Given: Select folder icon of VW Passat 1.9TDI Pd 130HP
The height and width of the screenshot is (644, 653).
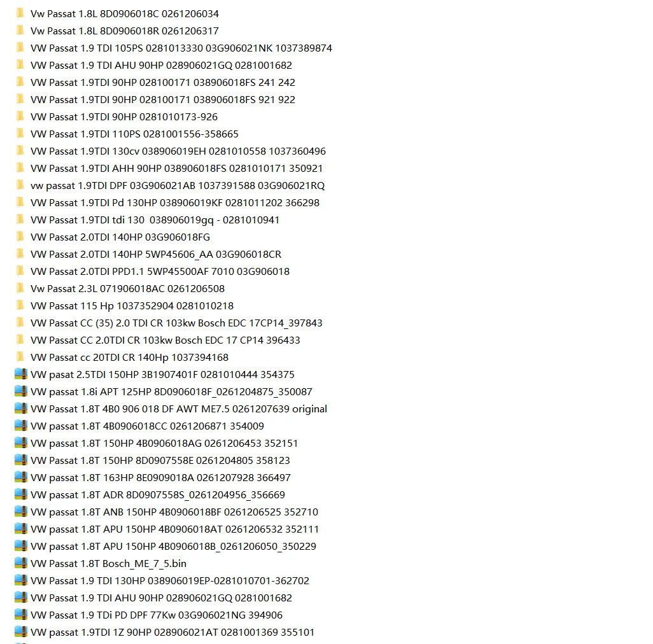Looking at the screenshot, I should click(20, 202).
